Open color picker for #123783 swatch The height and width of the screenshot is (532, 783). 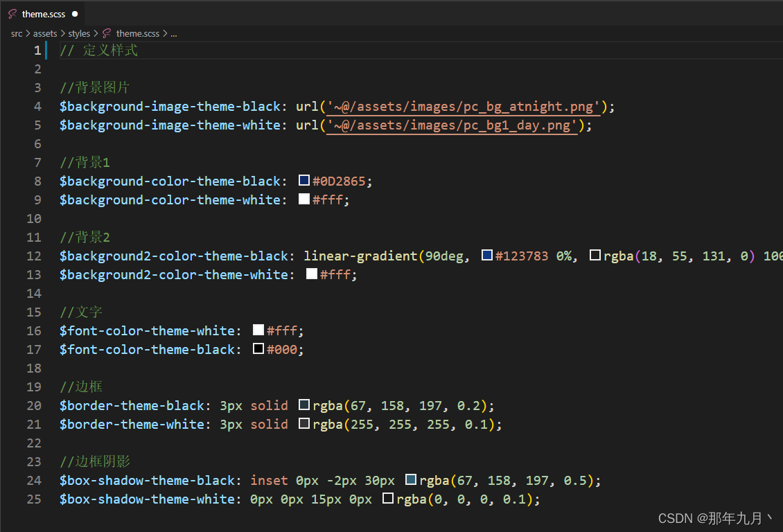point(487,255)
